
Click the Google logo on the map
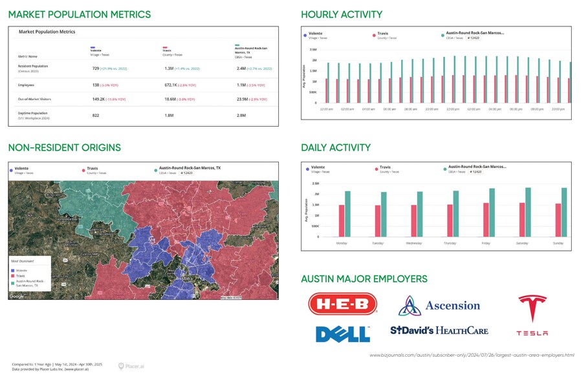[x=17, y=296]
